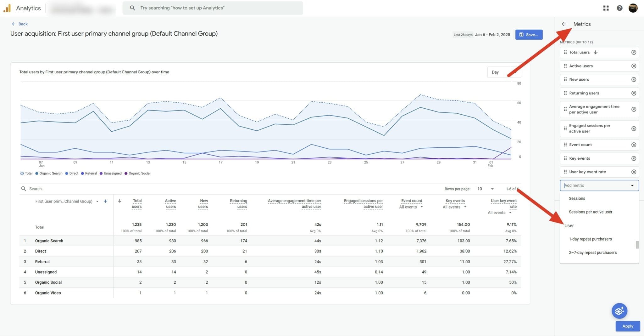Click the Save button
This screenshot has height=336, width=644.
(529, 35)
